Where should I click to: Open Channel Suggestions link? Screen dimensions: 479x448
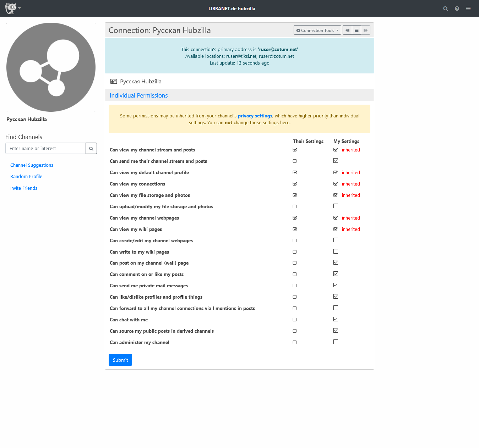pyautogui.click(x=32, y=165)
